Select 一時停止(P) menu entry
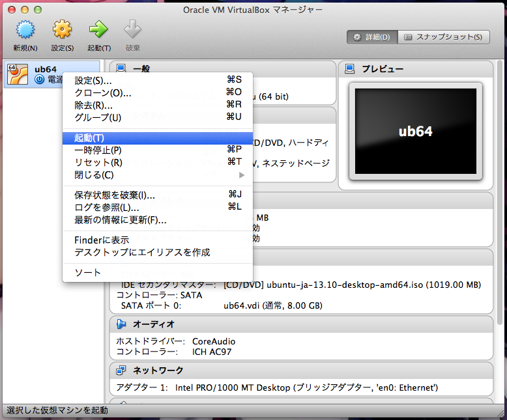 click(158, 150)
